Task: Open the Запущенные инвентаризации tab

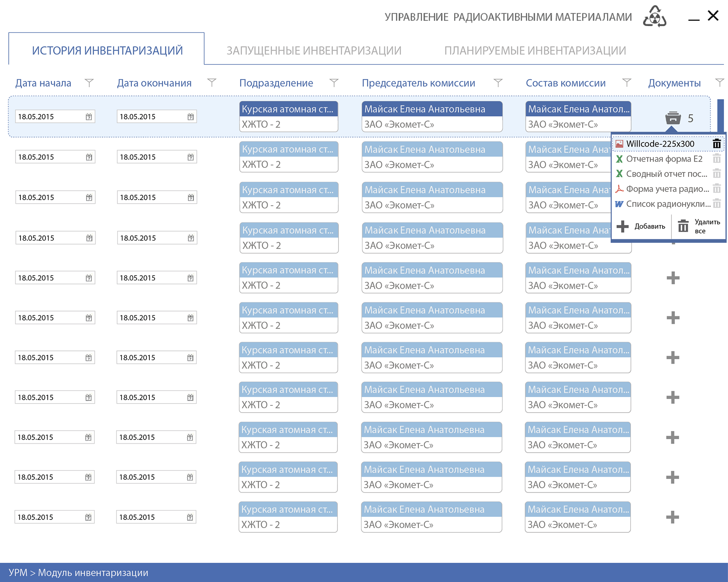Action: 314,50
